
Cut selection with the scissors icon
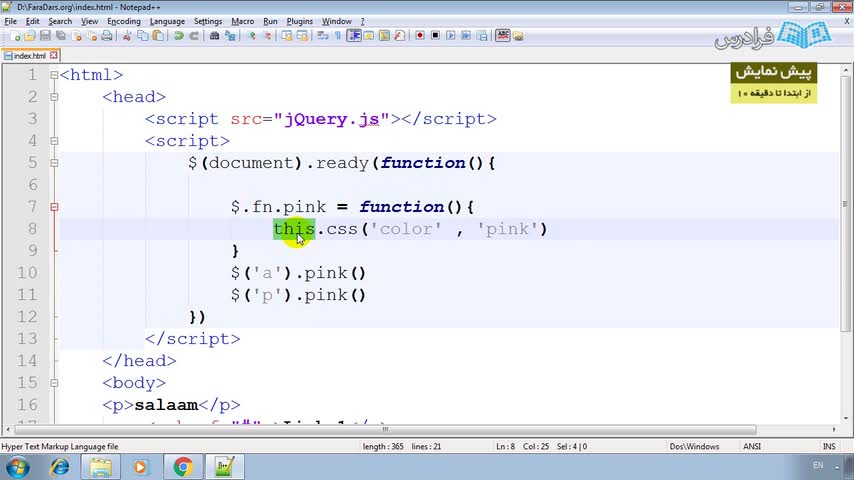(126, 36)
